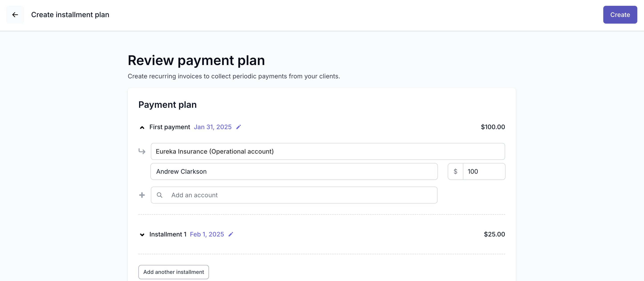
Task: Click the Payment plan card heading
Action: coord(168,105)
